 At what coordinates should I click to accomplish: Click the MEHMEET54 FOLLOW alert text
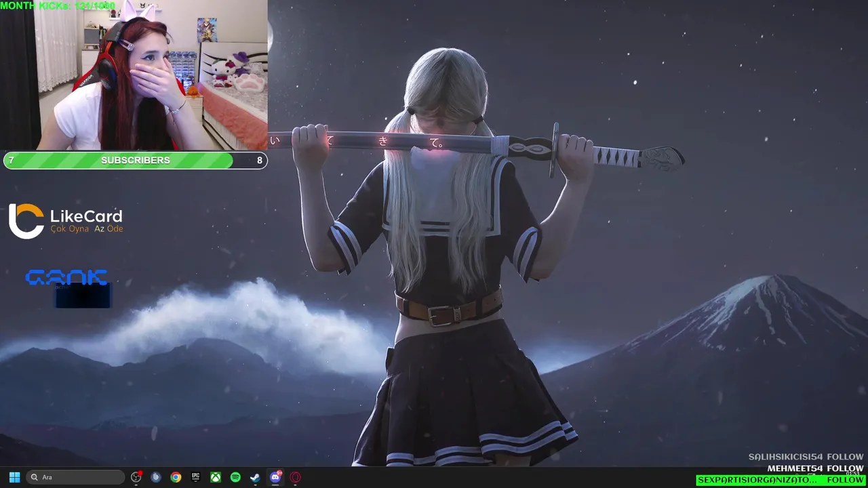point(815,468)
